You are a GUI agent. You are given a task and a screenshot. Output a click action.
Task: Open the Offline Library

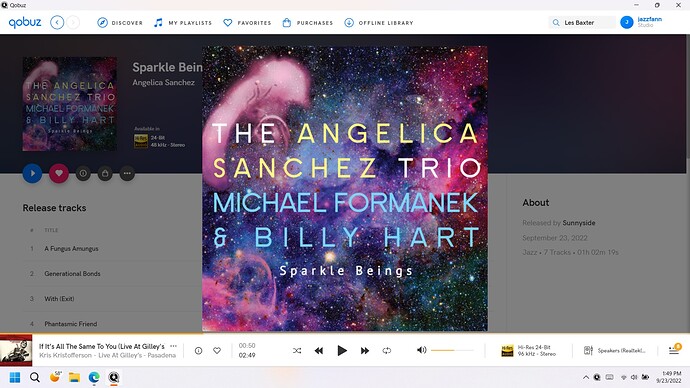pyautogui.click(x=378, y=22)
